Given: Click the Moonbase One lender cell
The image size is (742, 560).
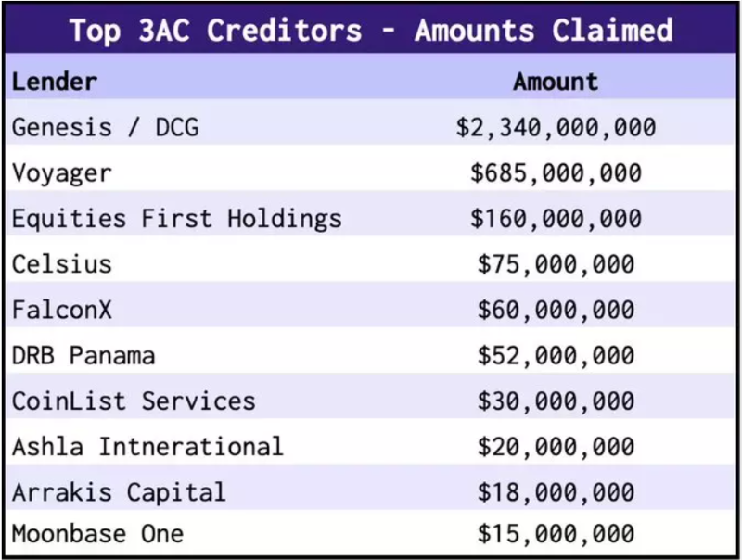Looking at the screenshot, I should pyautogui.click(x=97, y=534).
